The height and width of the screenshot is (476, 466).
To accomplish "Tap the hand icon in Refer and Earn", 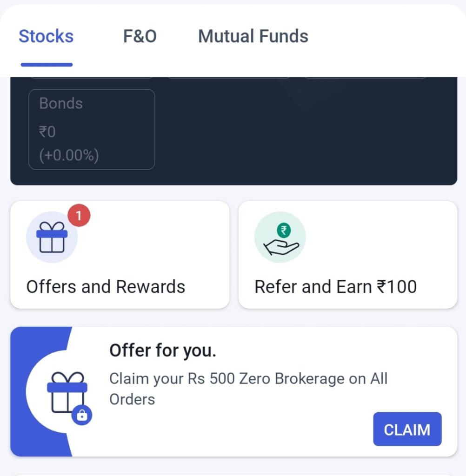I will click(281, 246).
